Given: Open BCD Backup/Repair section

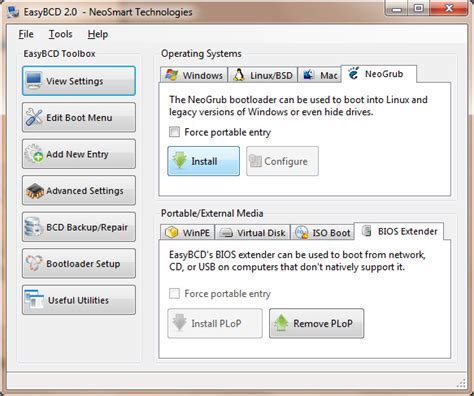Looking at the screenshot, I should [x=79, y=227].
